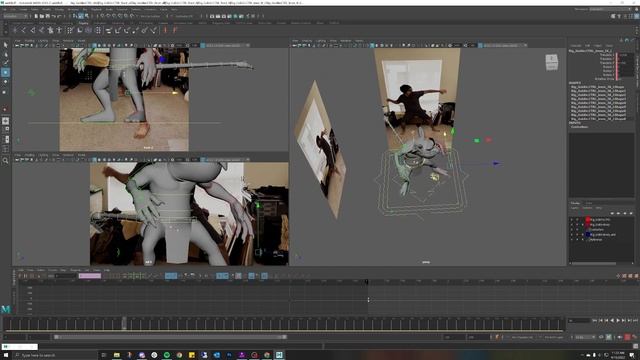Click the pink stats field in Graph Editor
The height and width of the screenshot is (360, 640).
[90, 276]
